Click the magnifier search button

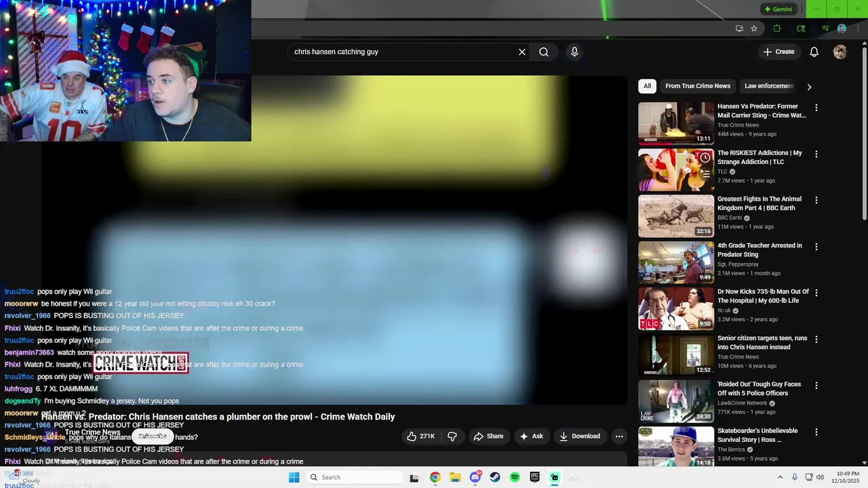(x=544, y=52)
